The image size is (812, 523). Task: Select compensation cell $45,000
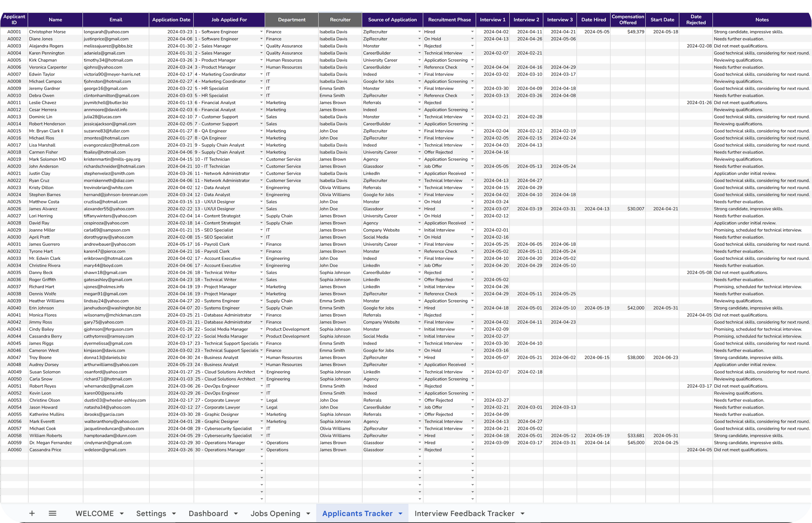coord(628,442)
